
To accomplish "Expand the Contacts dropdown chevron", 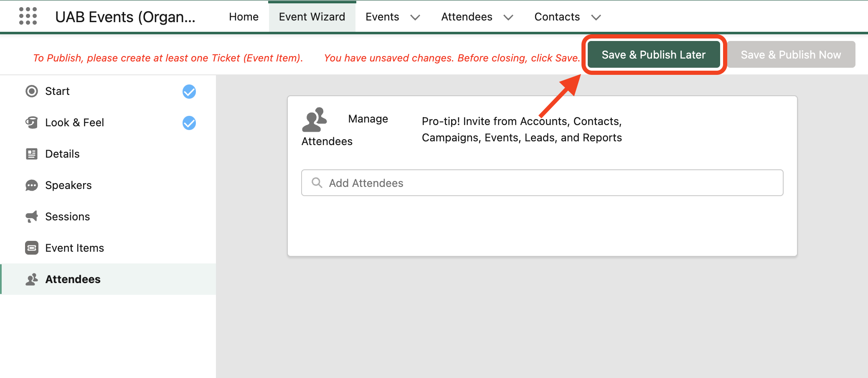I will point(596,18).
